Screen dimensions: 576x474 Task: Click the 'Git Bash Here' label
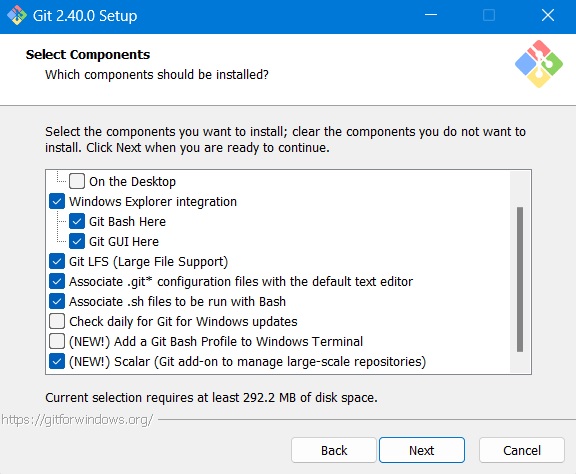point(127,222)
